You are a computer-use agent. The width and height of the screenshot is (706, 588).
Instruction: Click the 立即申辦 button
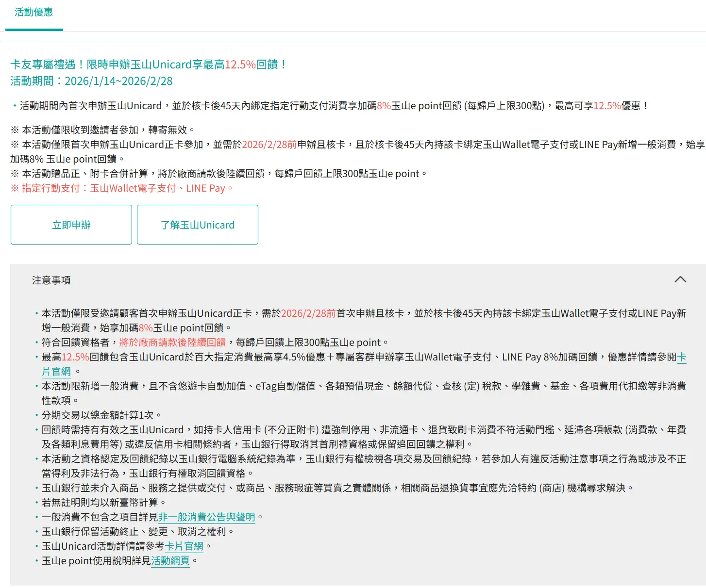click(71, 225)
